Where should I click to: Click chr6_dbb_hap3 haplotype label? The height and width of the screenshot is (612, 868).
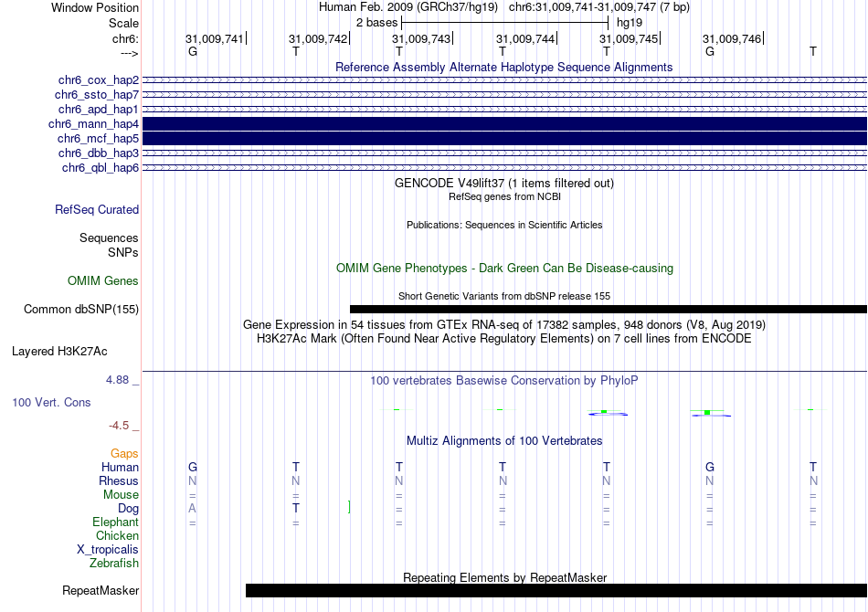pos(99,153)
